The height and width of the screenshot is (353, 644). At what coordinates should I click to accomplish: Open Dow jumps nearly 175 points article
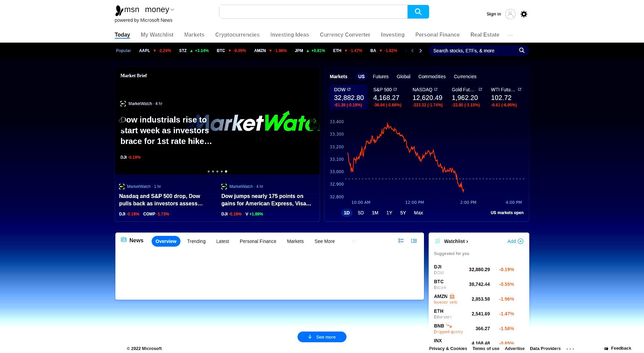(266, 200)
